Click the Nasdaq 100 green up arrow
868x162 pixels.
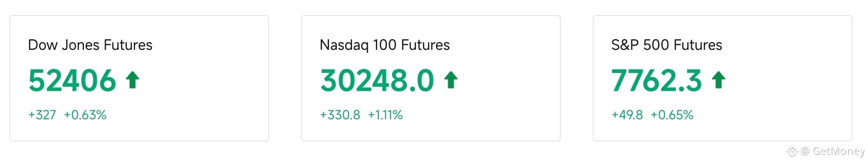(x=451, y=81)
